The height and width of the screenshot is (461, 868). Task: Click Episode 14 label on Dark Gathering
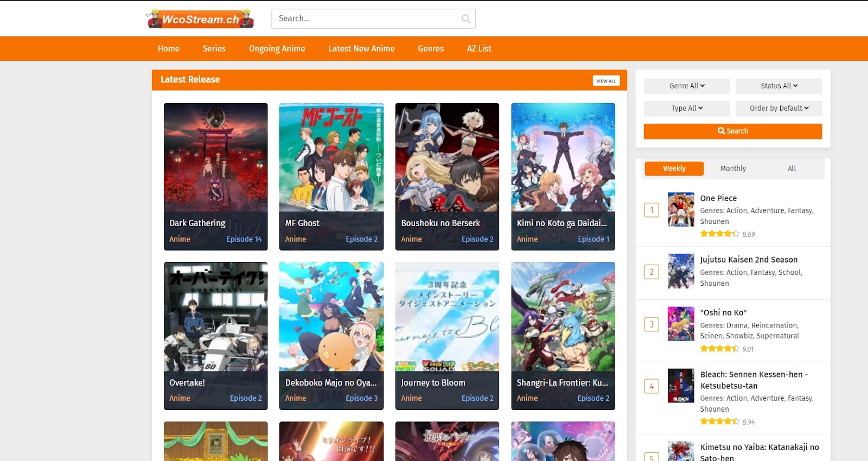(244, 239)
